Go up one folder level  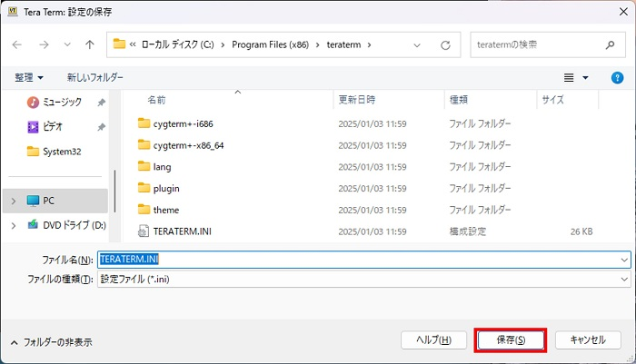coord(90,44)
